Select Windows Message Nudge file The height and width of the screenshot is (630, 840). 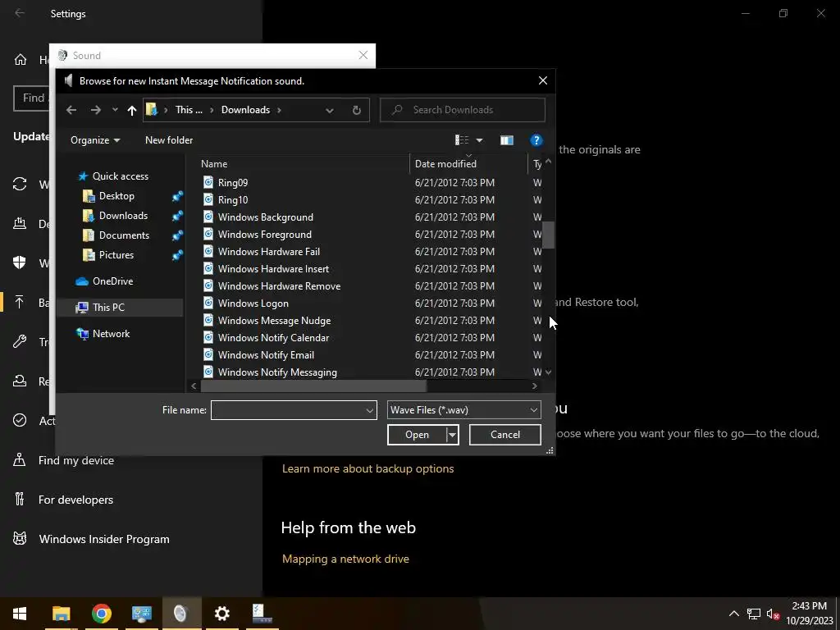point(274,321)
